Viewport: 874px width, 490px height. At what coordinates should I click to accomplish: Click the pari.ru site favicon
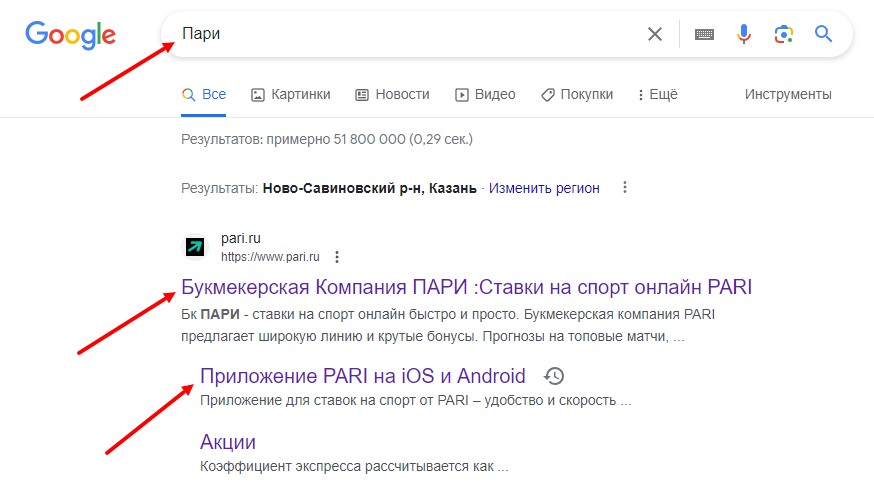[x=195, y=246]
